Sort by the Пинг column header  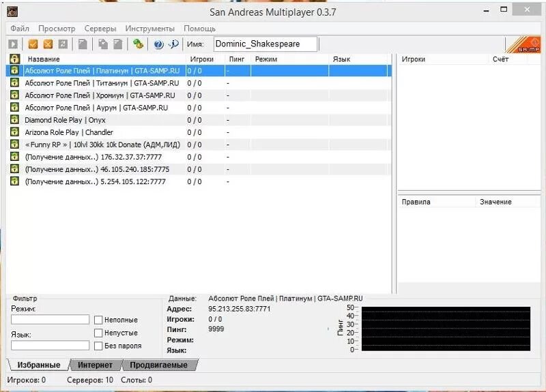(238, 59)
